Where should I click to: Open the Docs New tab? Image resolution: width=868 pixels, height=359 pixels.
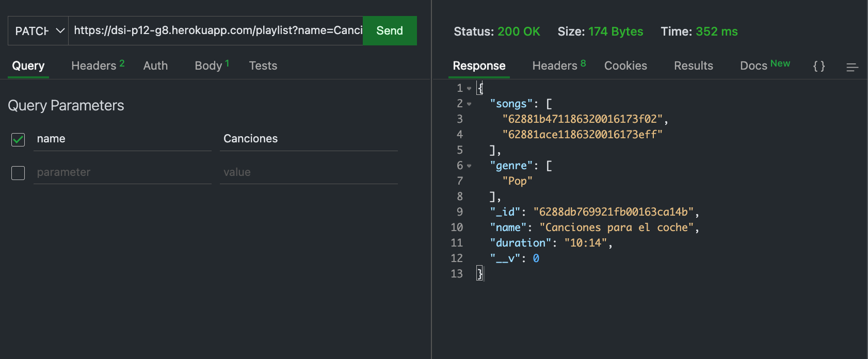[765, 65]
